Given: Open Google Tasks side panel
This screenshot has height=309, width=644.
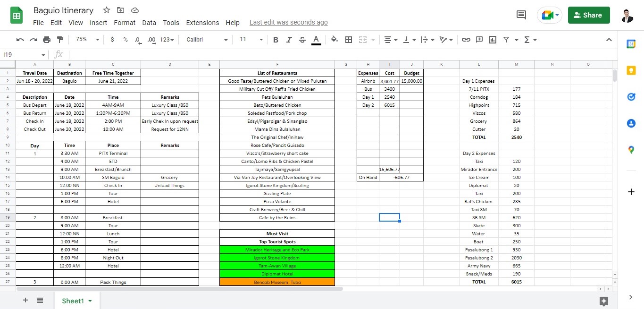Looking at the screenshot, I should tap(631, 97).
